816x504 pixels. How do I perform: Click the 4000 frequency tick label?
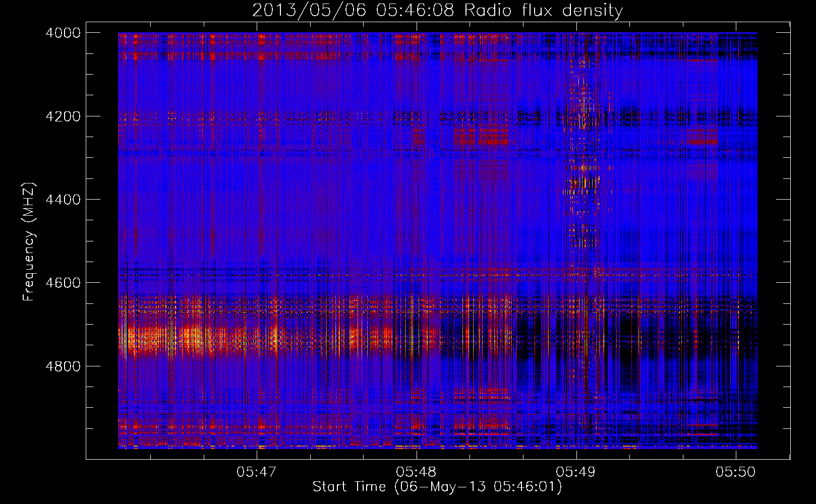click(63, 33)
